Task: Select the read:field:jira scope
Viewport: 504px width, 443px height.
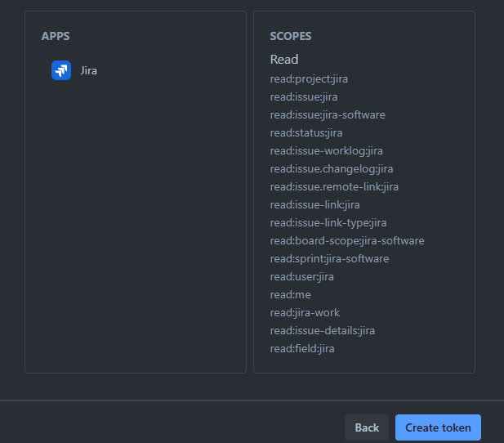Action: (x=302, y=349)
